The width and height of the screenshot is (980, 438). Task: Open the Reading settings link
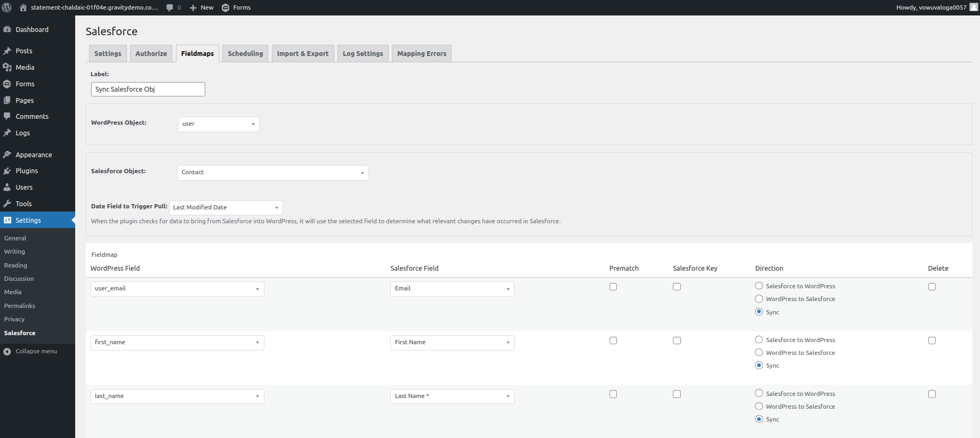(x=15, y=265)
